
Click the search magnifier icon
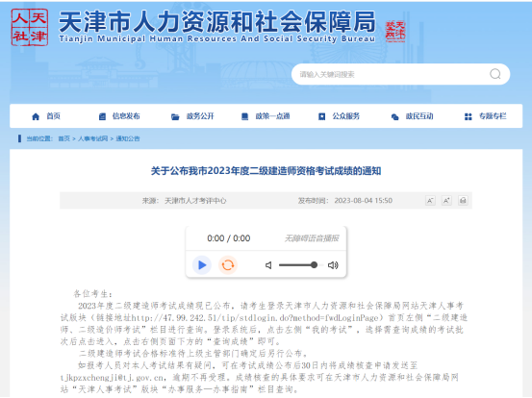pos(495,74)
